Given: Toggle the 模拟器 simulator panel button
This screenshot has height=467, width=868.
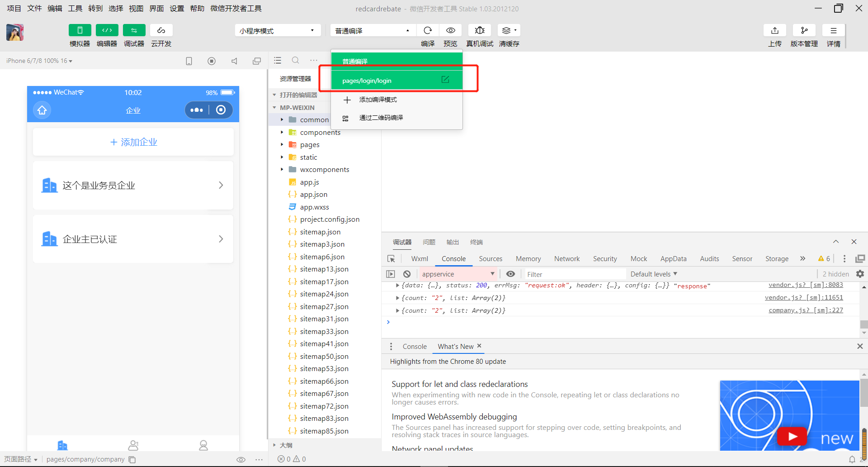Looking at the screenshot, I should [80, 30].
